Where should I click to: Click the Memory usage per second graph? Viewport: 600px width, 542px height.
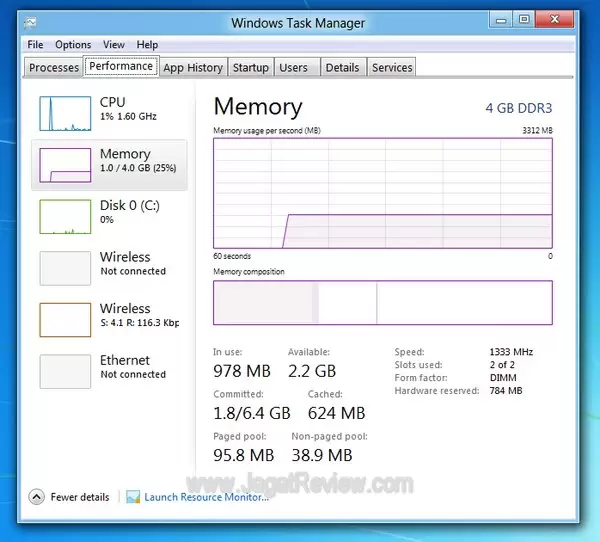[383, 193]
